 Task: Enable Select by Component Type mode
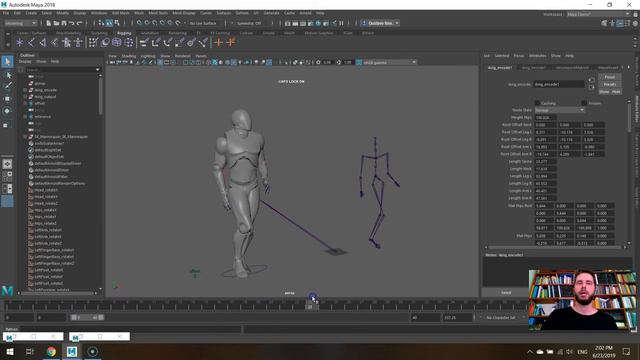pyautogui.click(x=117, y=23)
